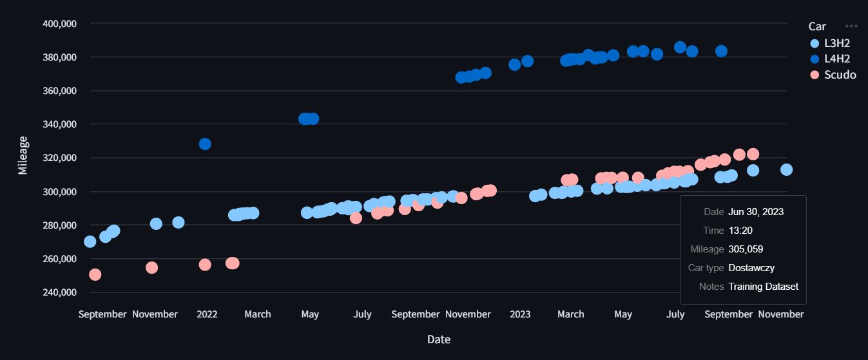Click the 2023 label on the date axis
This screenshot has height=360, width=868.
[x=520, y=314]
